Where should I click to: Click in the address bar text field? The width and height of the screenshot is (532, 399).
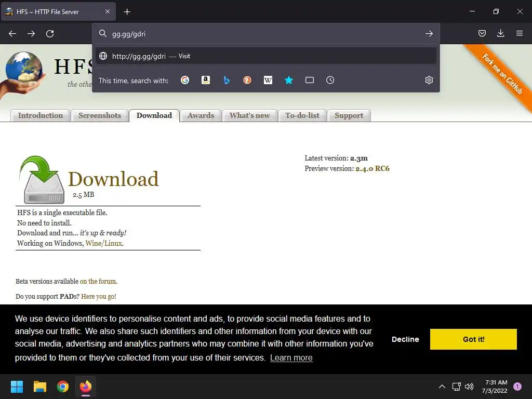click(x=266, y=34)
